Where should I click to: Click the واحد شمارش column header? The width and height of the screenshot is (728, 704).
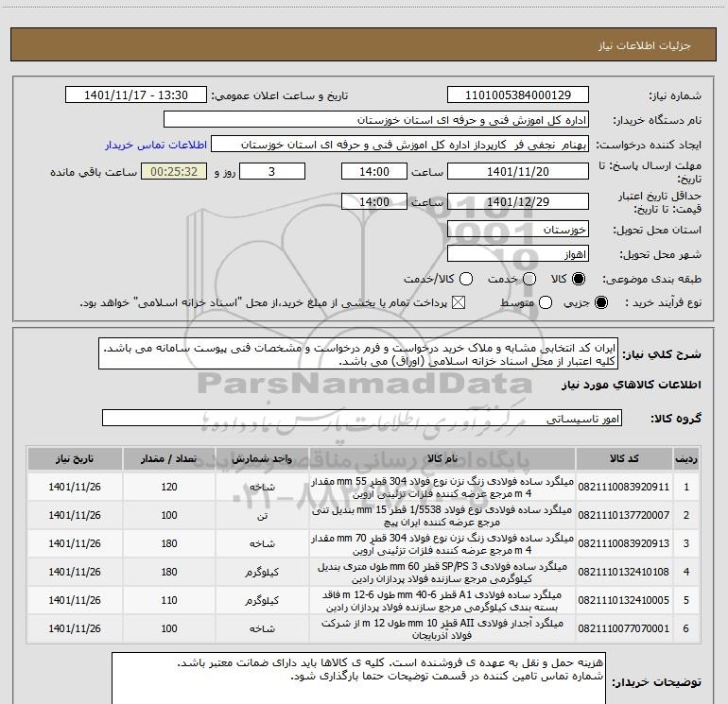coord(262,459)
